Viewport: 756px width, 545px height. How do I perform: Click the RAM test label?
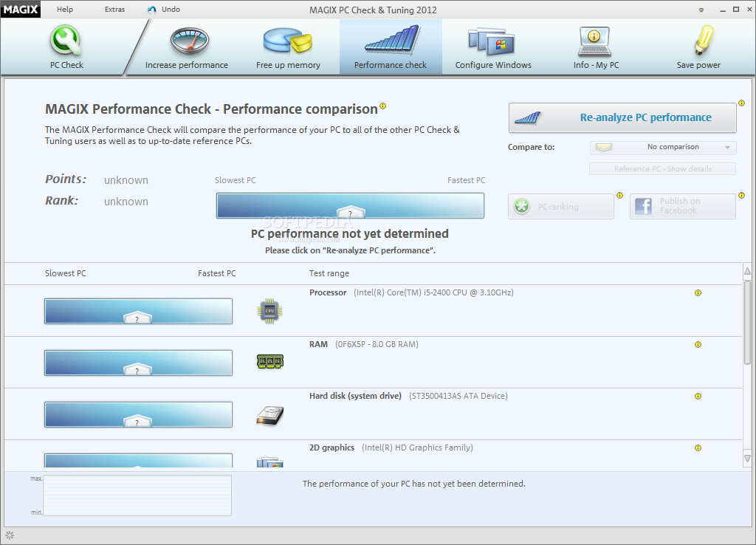click(318, 344)
